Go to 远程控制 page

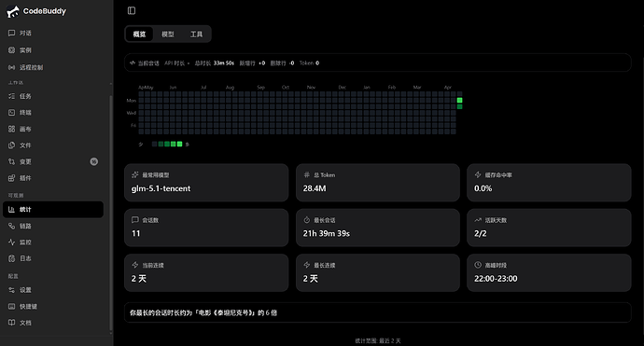tap(53, 67)
